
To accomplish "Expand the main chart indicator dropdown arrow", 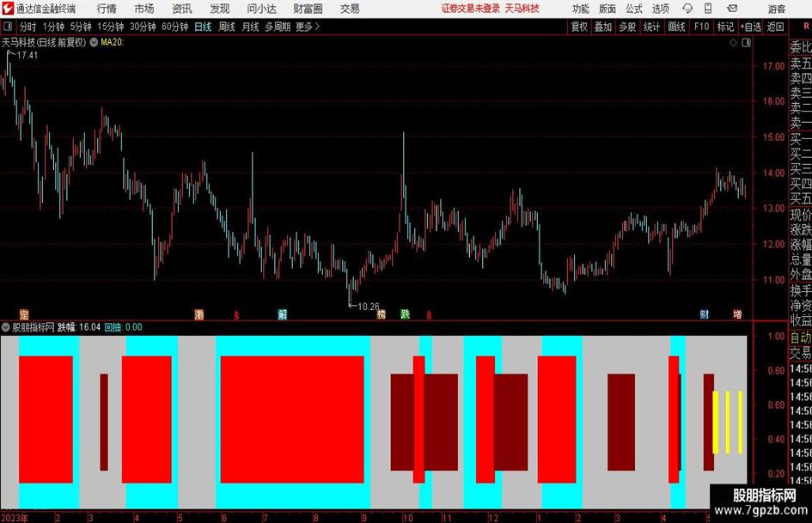I will tap(94, 42).
